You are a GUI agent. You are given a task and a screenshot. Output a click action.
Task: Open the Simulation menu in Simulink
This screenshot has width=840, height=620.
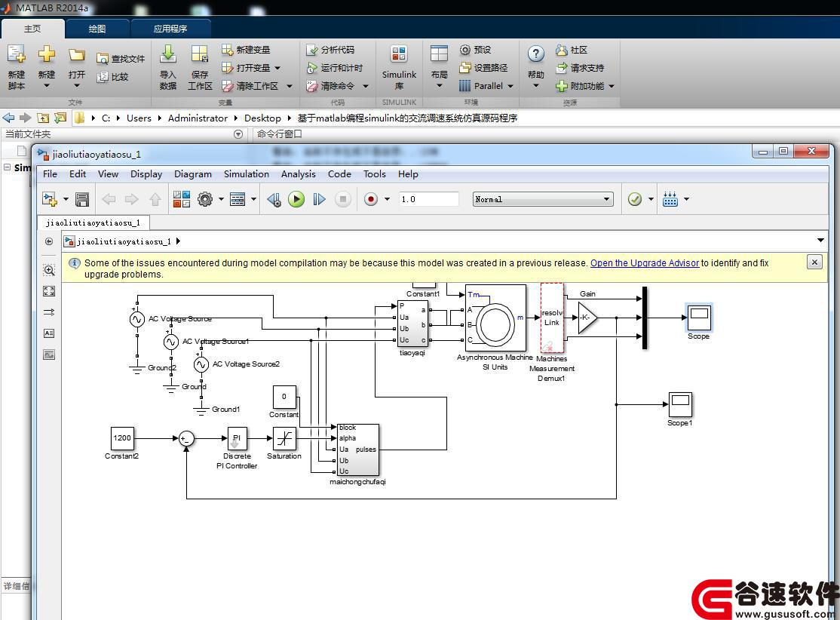pos(247,174)
